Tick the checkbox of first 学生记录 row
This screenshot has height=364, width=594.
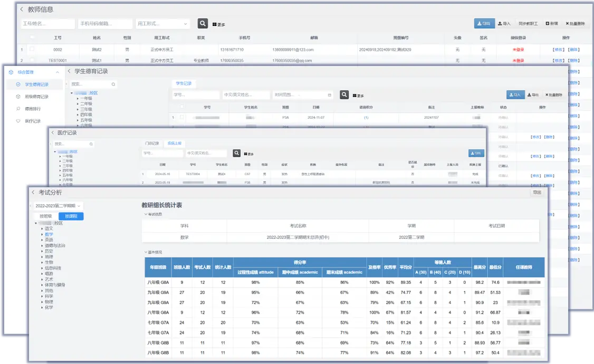pos(182,118)
